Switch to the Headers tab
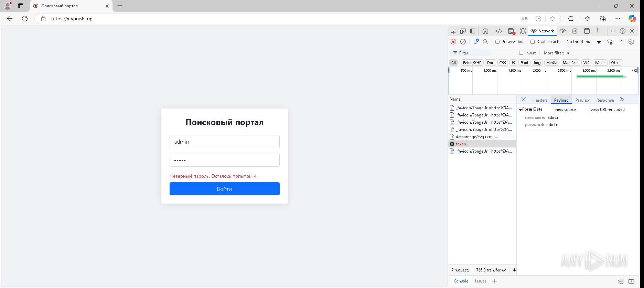644x288 pixels. click(540, 100)
